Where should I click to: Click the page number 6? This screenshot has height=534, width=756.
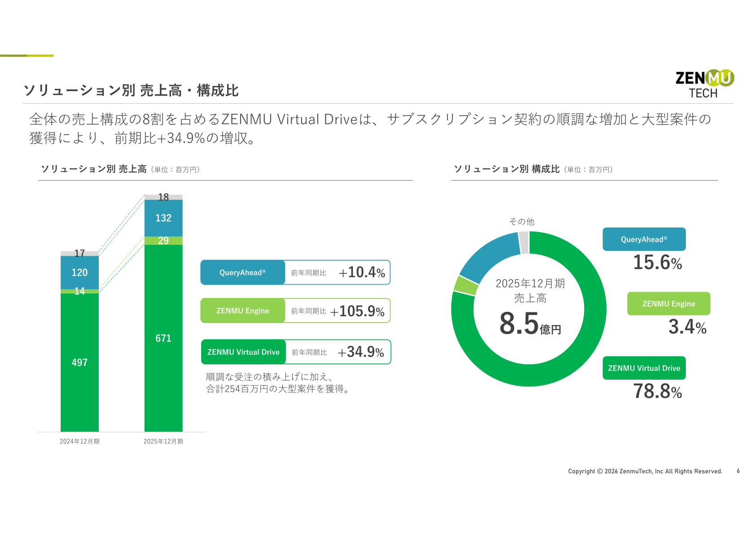[738, 471]
